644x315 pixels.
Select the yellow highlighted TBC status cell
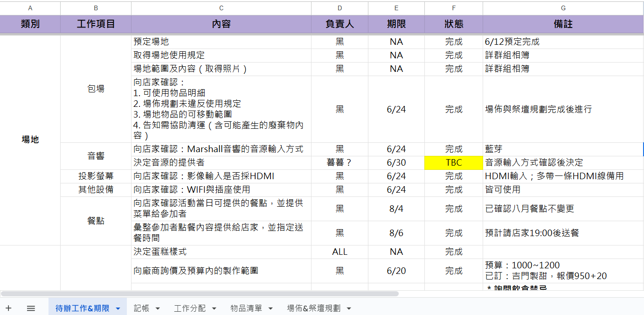coord(453,163)
